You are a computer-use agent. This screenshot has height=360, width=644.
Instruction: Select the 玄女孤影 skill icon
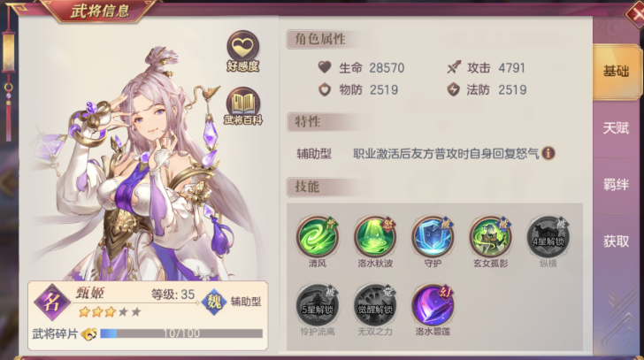coord(490,237)
